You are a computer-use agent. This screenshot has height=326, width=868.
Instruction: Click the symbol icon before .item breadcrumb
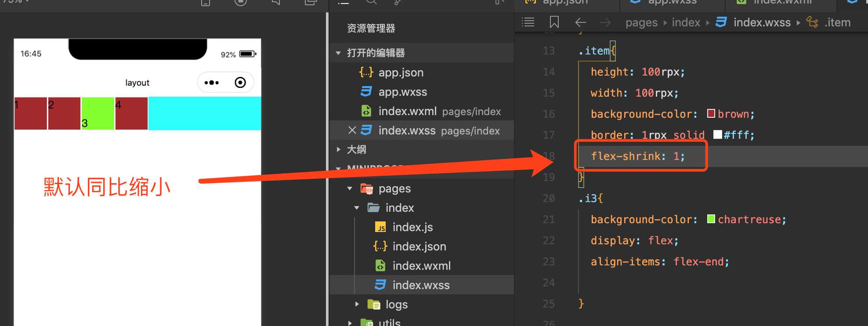(812, 22)
